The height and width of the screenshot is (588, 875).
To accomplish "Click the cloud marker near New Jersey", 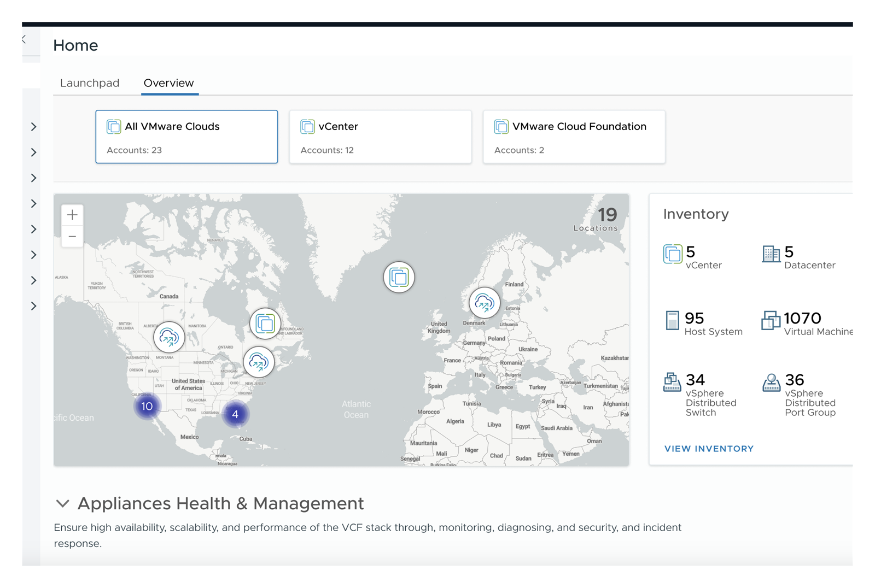I will [259, 362].
